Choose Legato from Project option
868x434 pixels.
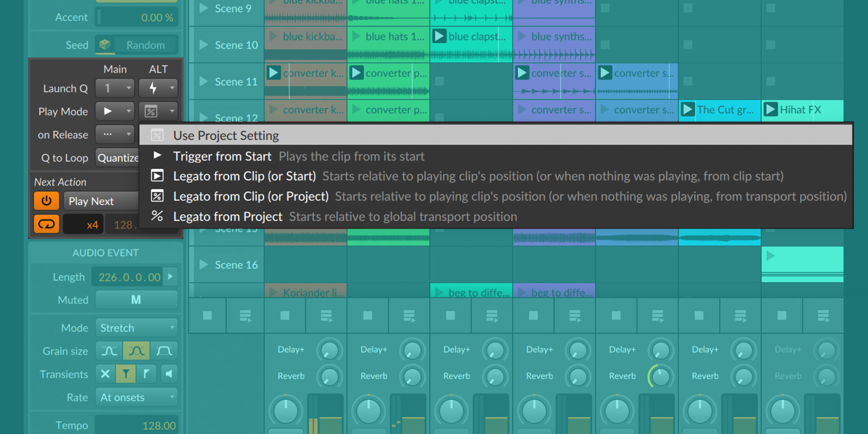(x=228, y=216)
